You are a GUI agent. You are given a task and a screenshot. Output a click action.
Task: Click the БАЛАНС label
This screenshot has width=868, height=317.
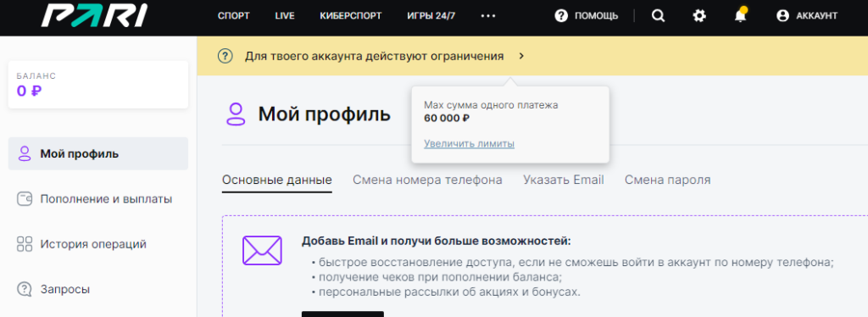click(x=36, y=75)
